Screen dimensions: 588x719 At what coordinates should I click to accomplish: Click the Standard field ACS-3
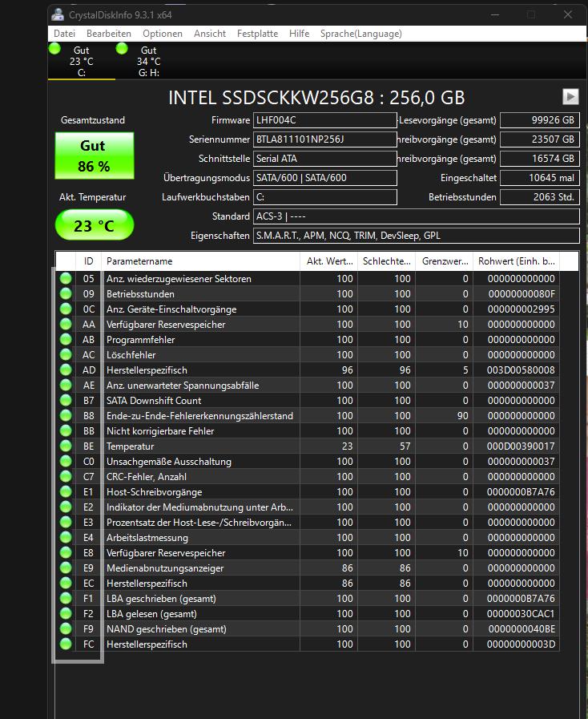[x=416, y=216]
